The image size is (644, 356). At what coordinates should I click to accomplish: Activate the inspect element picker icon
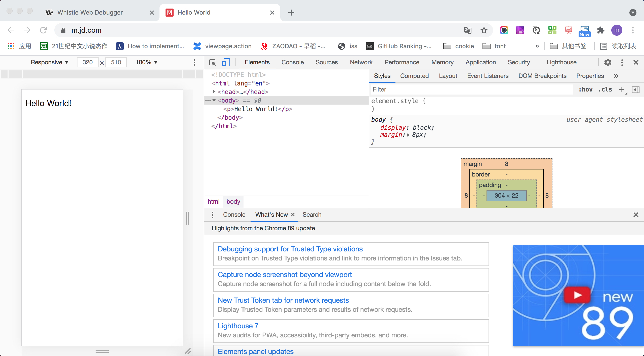213,62
